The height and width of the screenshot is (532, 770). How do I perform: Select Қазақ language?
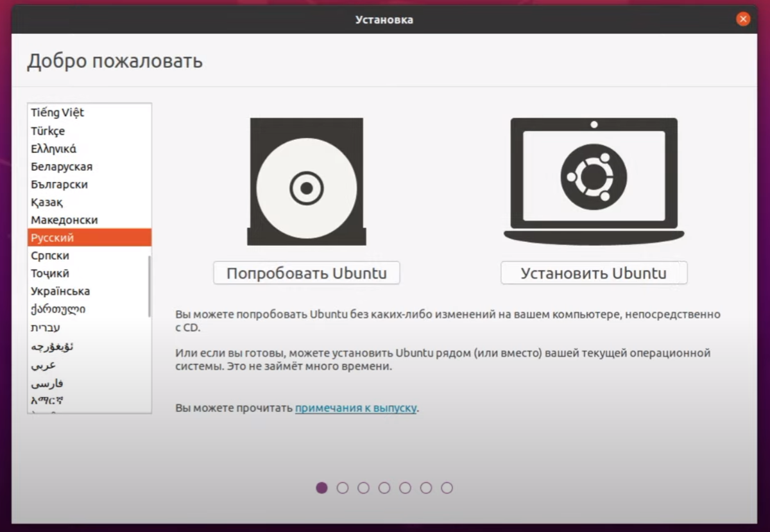coord(89,202)
